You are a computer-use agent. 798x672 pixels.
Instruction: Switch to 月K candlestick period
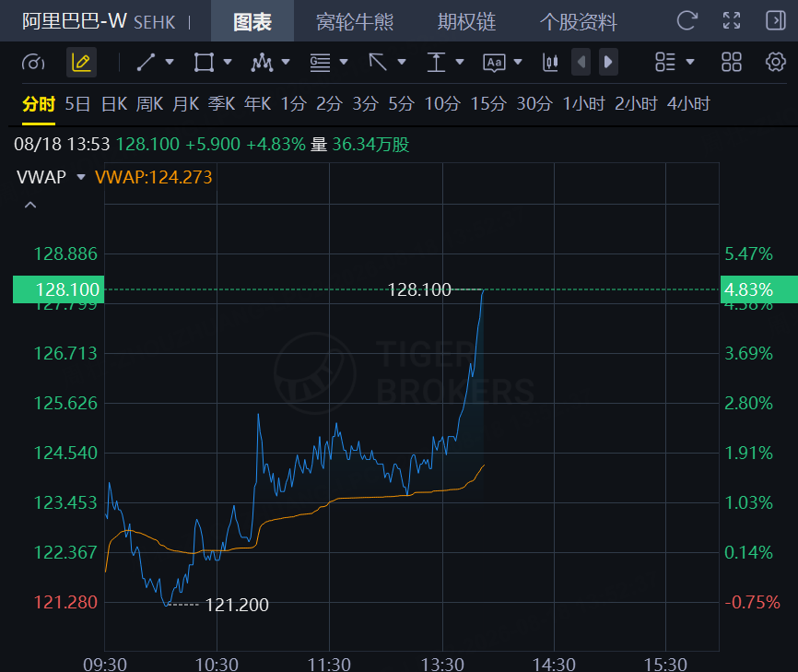click(186, 104)
